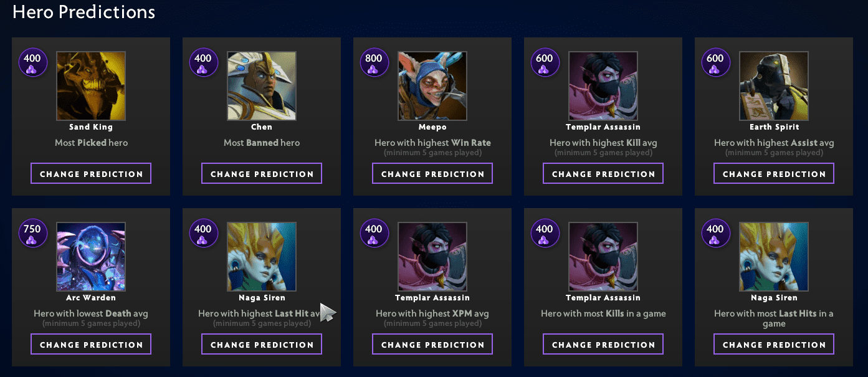The height and width of the screenshot is (377, 868).
Task: Change prediction for highest Last Hit avg
Action: [x=262, y=345]
